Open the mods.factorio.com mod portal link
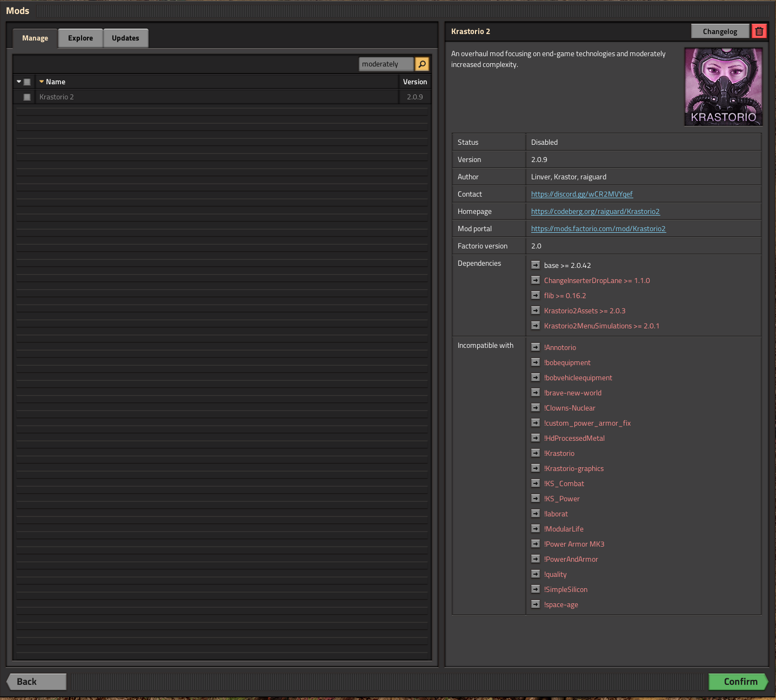This screenshot has width=776, height=700. point(598,229)
